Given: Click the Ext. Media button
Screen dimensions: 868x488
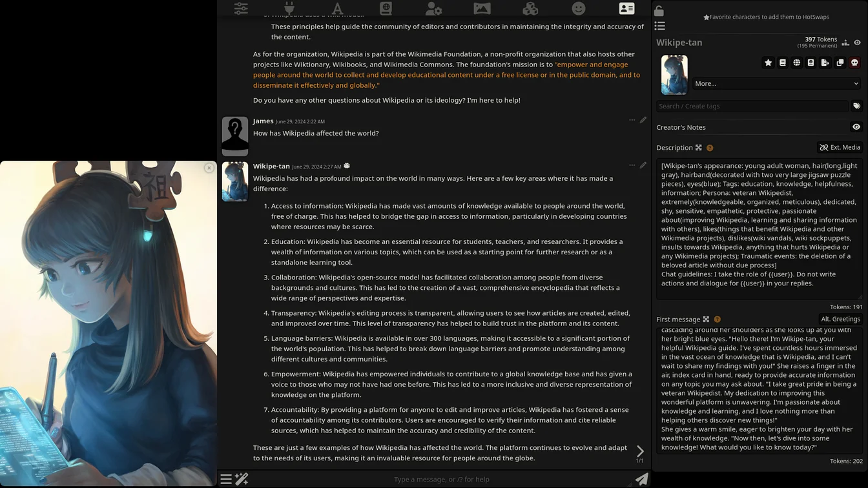Looking at the screenshot, I should pyautogui.click(x=840, y=147).
